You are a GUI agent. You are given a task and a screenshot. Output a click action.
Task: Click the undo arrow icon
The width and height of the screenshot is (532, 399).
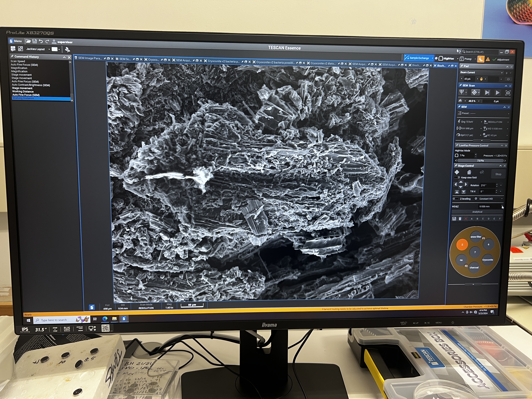(x=41, y=41)
